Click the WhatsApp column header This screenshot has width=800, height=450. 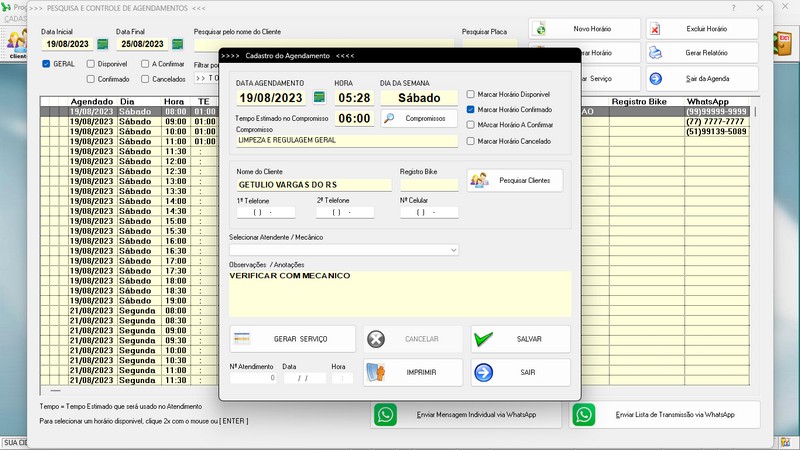(x=708, y=102)
